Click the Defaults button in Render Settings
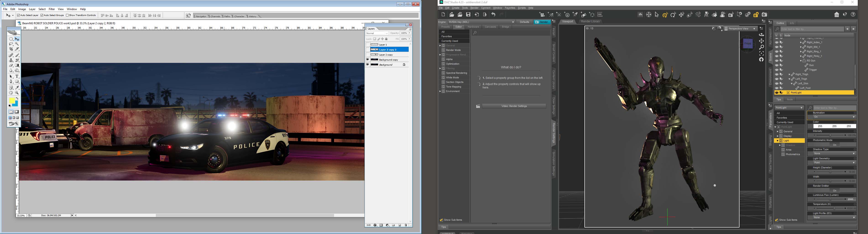 click(x=524, y=22)
